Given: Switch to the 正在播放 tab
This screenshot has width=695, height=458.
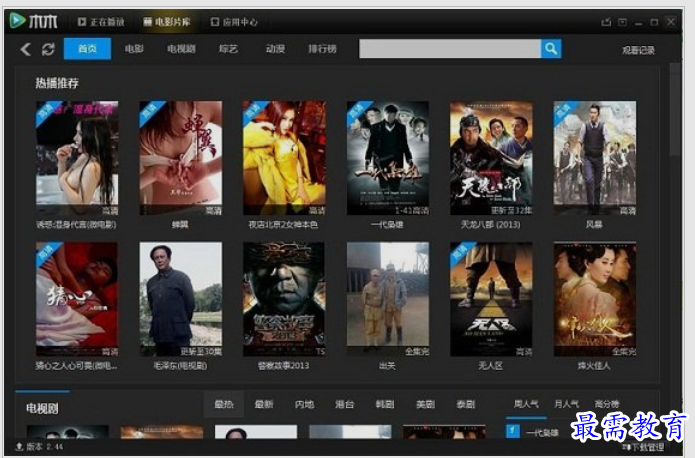Looking at the screenshot, I should pos(101,22).
